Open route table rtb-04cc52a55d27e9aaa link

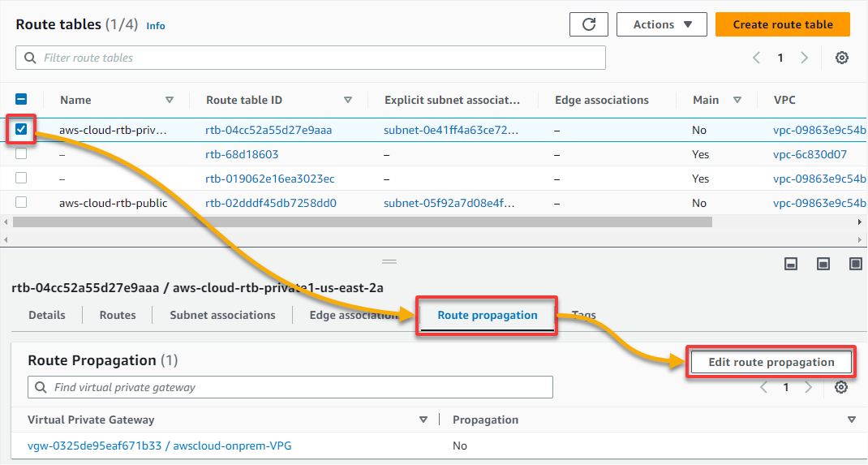point(269,130)
